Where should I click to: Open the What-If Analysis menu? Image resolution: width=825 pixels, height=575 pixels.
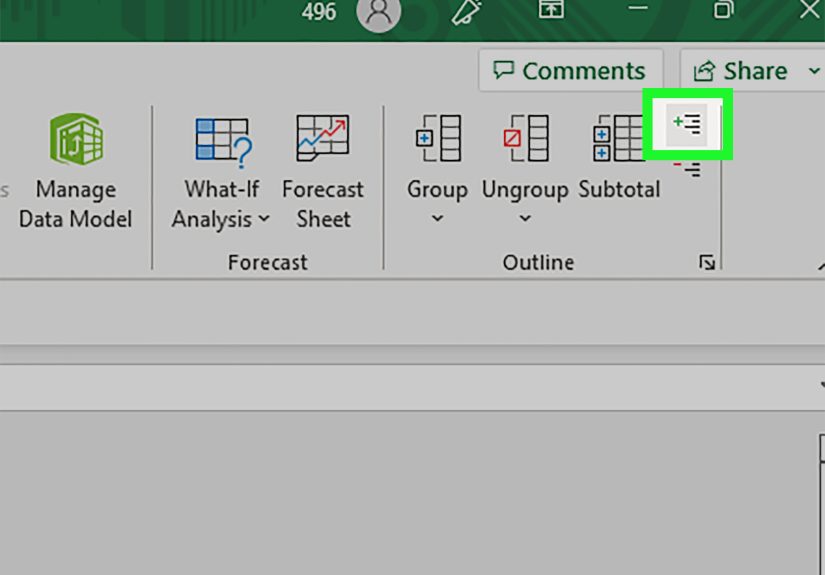coord(222,172)
